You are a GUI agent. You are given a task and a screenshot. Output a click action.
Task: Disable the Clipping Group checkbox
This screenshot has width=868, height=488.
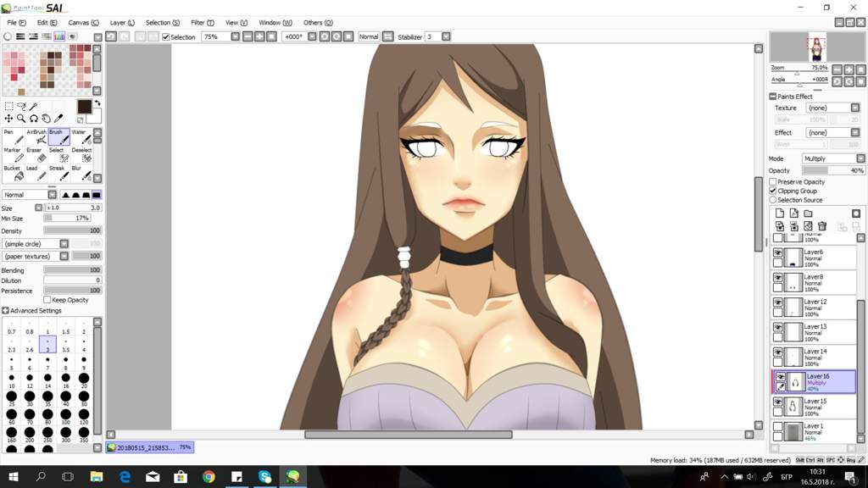pyautogui.click(x=773, y=191)
